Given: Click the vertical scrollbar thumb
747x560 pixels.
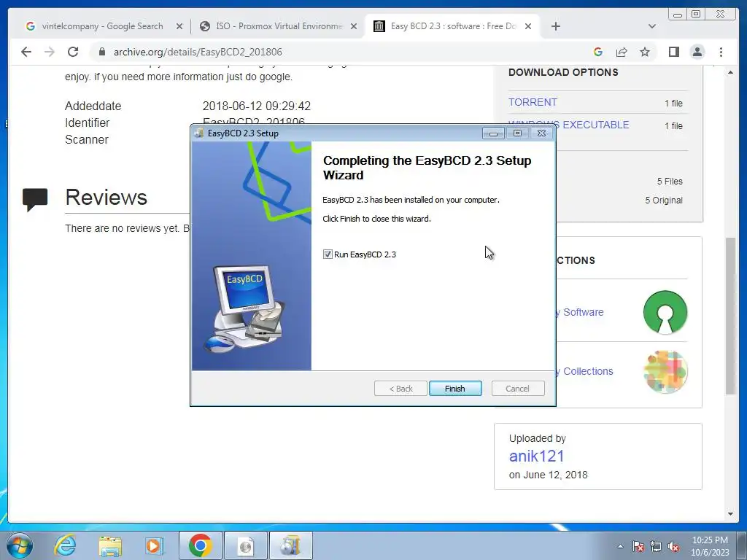Looking at the screenshot, I should [x=730, y=315].
